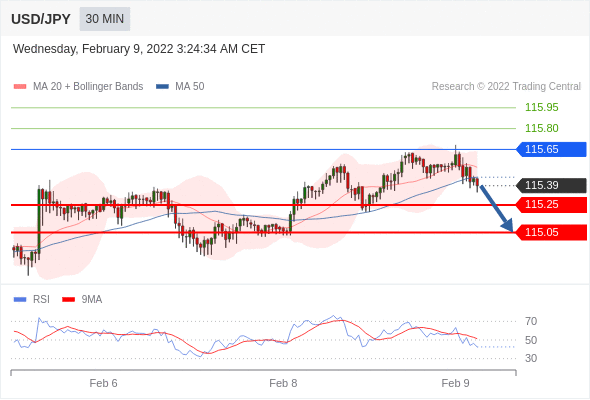Click the red 115.05 target label

551,233
